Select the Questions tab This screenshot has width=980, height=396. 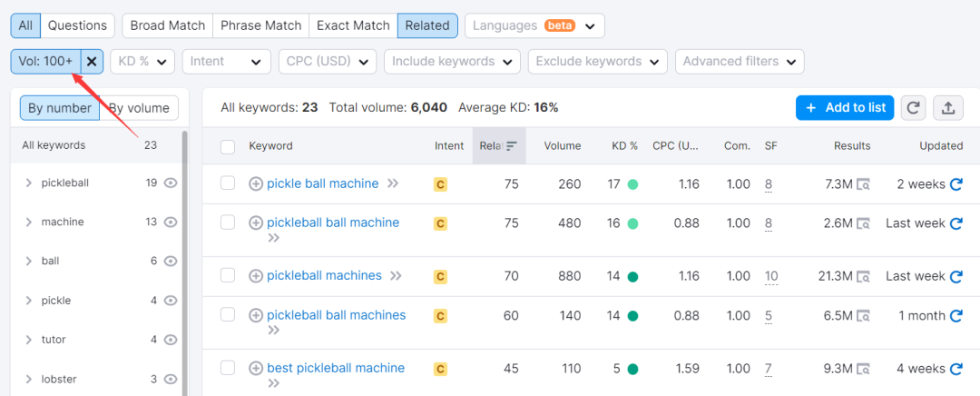pyautogui.click(x=77, y=25)
